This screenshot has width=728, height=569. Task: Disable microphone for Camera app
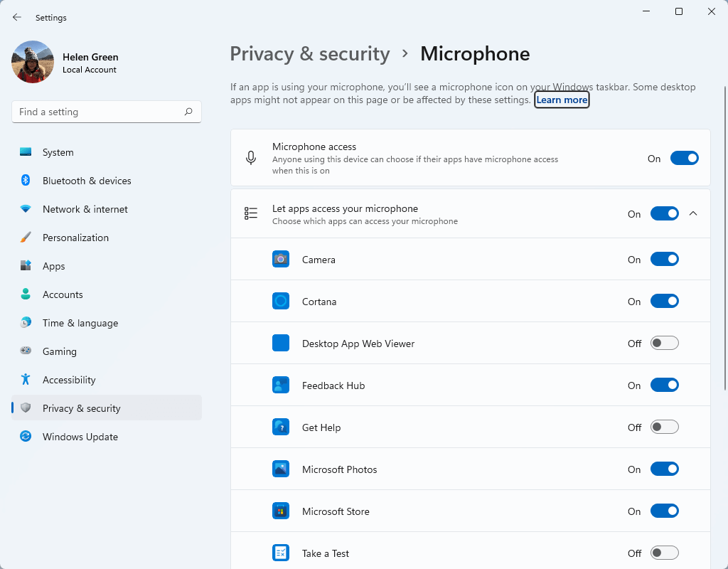(x=665, y=259)
